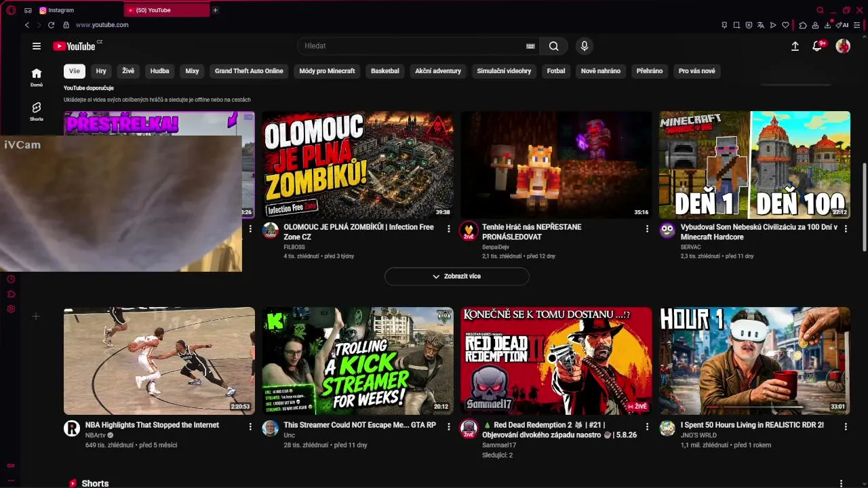Open options for I Spent 50 Hours video
This screenshot has width=868, height=488.
click(846, 427)
